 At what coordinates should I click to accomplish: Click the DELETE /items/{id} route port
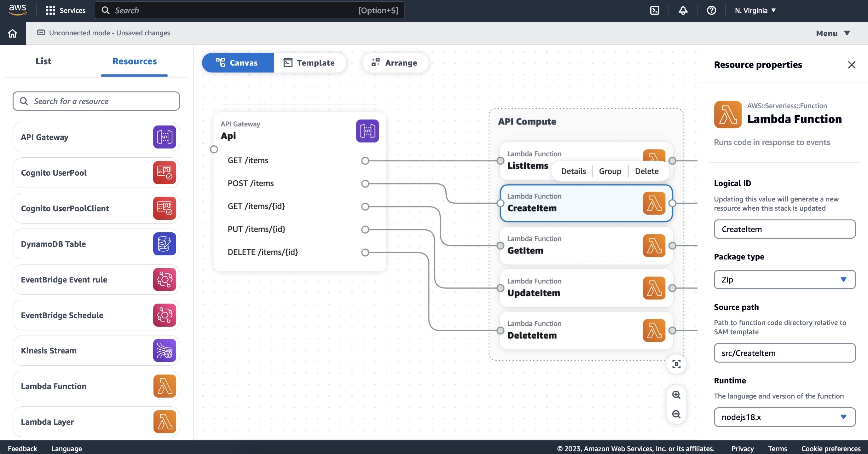(x=365, y=253)
